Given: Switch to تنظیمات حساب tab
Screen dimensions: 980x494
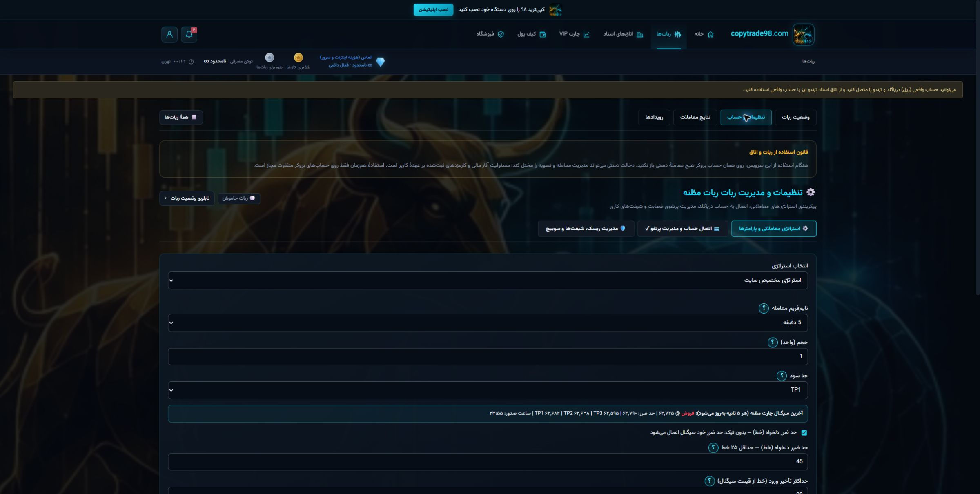Looking at the screenshot, I should (x=746, y=118).
